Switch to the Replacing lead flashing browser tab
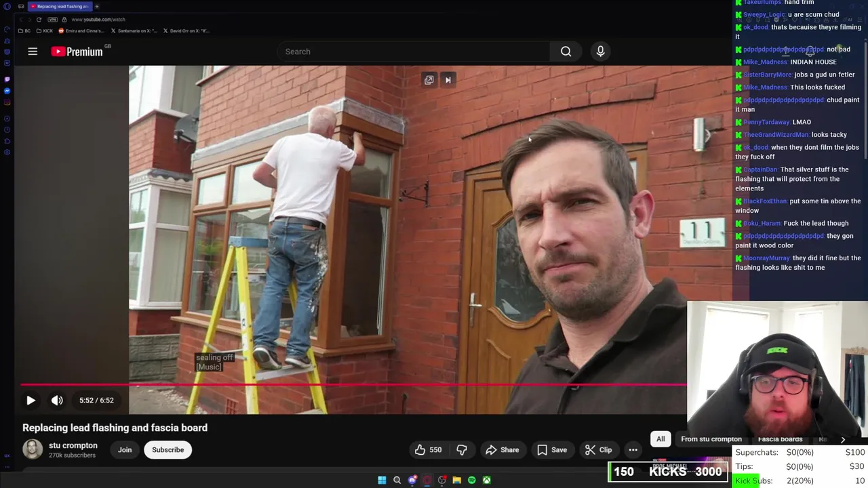This screenshot has height=488, width=868. 60,6
